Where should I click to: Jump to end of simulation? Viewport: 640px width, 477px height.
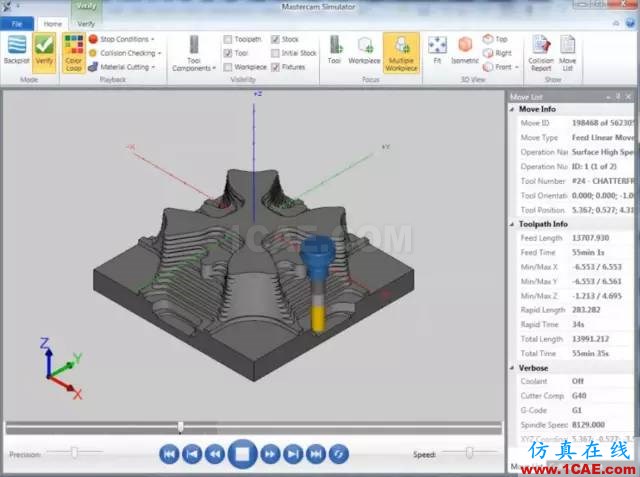(316, 454)
